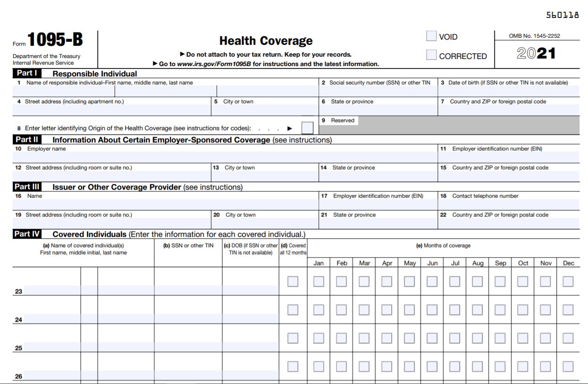Screen dimensions: 588x384
Task: Click the Part I State or province field
Action: click(378, 110)
